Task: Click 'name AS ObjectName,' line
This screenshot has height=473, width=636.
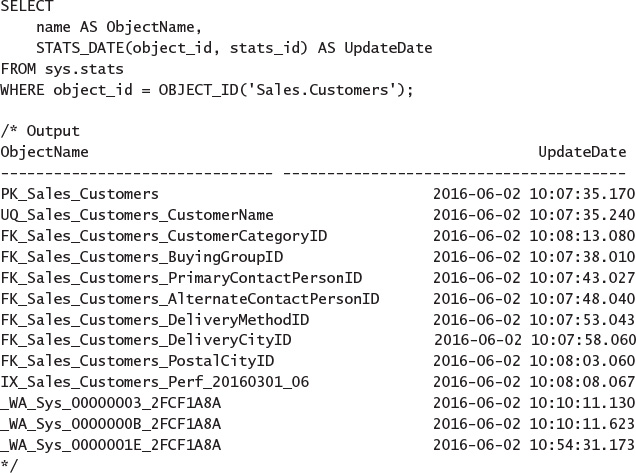Action: coord(119,27)
